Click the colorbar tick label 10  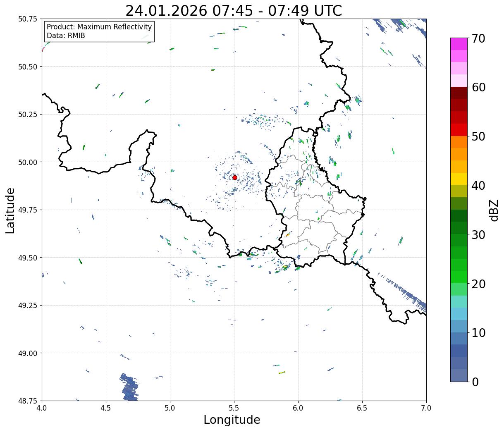pyautogui.click(x=478, y=333)
